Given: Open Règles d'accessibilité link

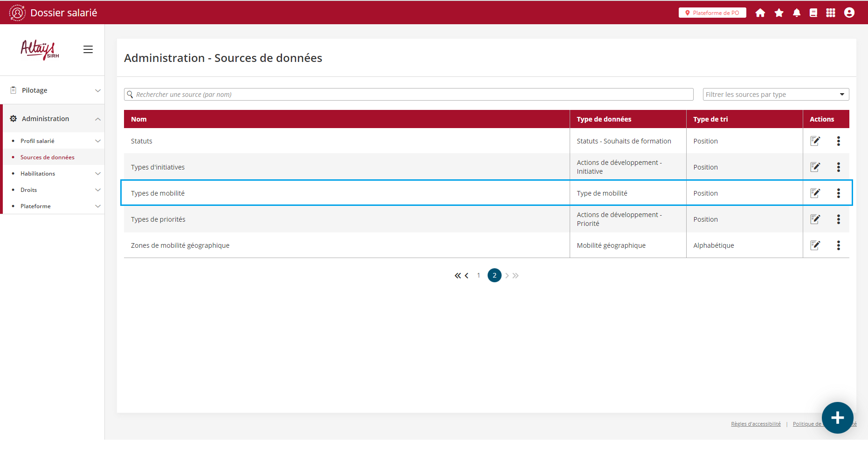Looking at the screenshot, I should (x=756, y=424).
